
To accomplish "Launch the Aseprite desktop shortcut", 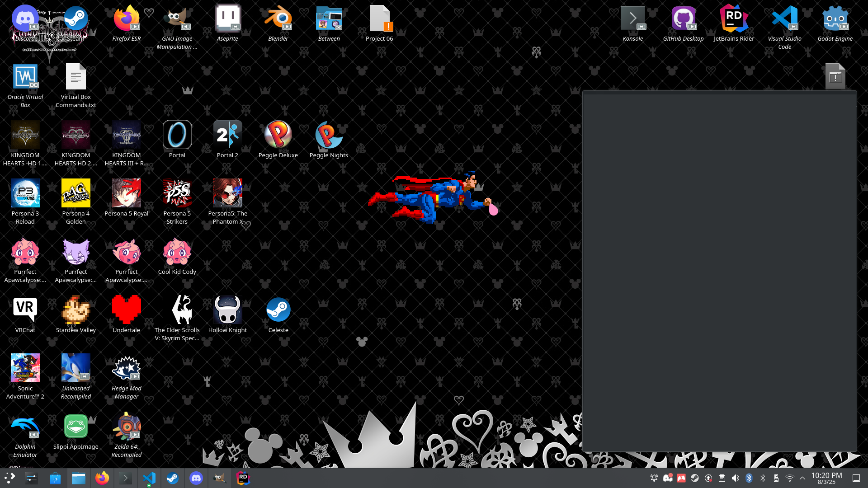I will [x=227, y=19].
